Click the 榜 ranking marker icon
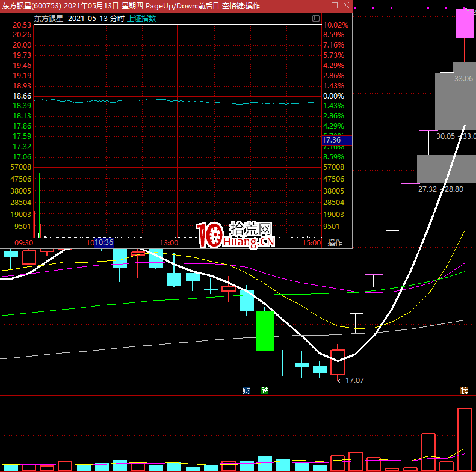Image resolution: width=476 pixels, height=472 pixels. (x=464, y=390)
